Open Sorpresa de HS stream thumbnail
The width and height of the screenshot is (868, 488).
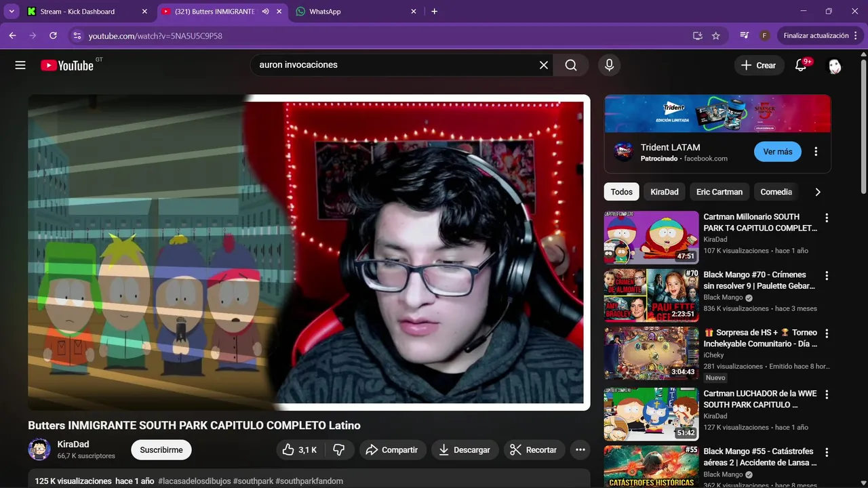651,353
